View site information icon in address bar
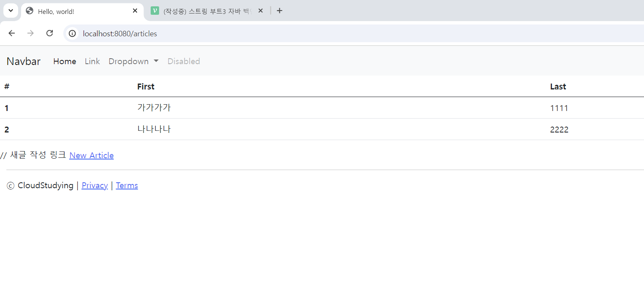This screenshot has width=644, height=292. (x=73, y=33)
